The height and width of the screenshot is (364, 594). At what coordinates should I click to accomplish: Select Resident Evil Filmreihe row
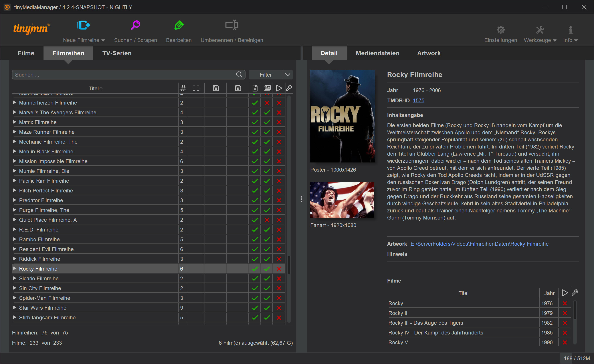pos(148,249)
